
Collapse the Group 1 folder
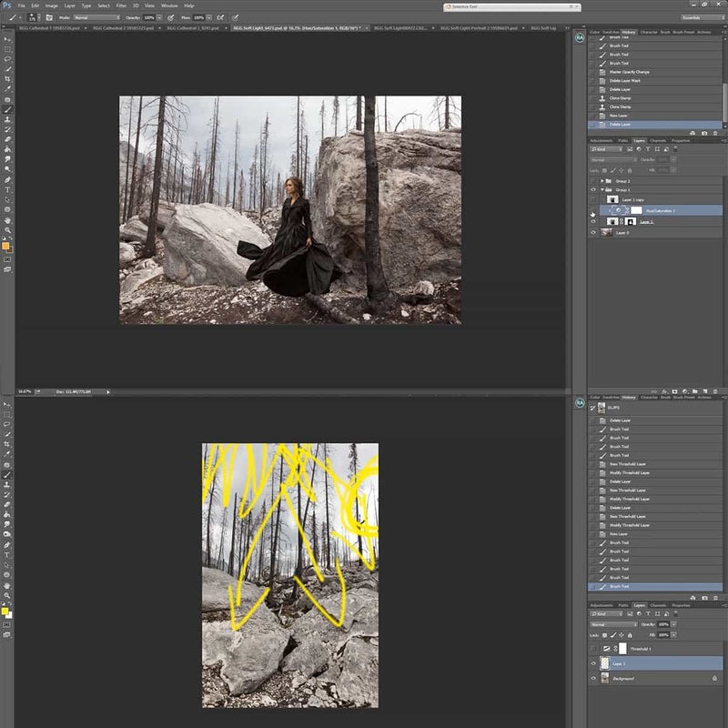click(602, 189)
